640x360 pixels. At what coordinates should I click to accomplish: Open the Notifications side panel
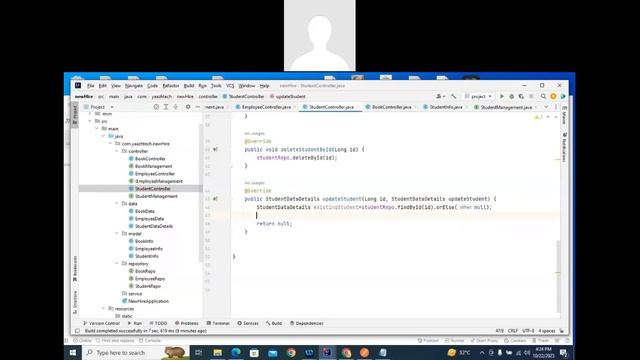tap(564, 147)
